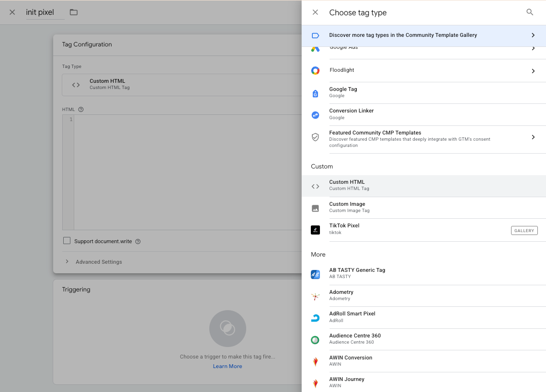Choose AWIN Conversion tag type
The height and width of the screenshot is (392, 546).
(351, 361)
